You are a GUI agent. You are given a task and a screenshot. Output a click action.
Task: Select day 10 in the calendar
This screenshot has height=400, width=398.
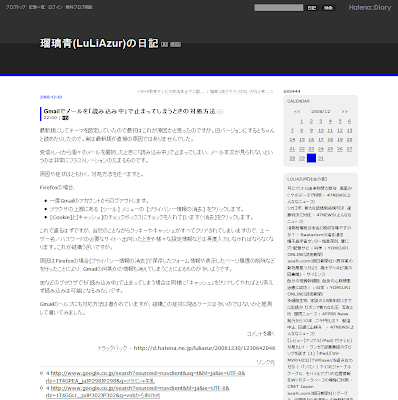[x=321, y=131]
